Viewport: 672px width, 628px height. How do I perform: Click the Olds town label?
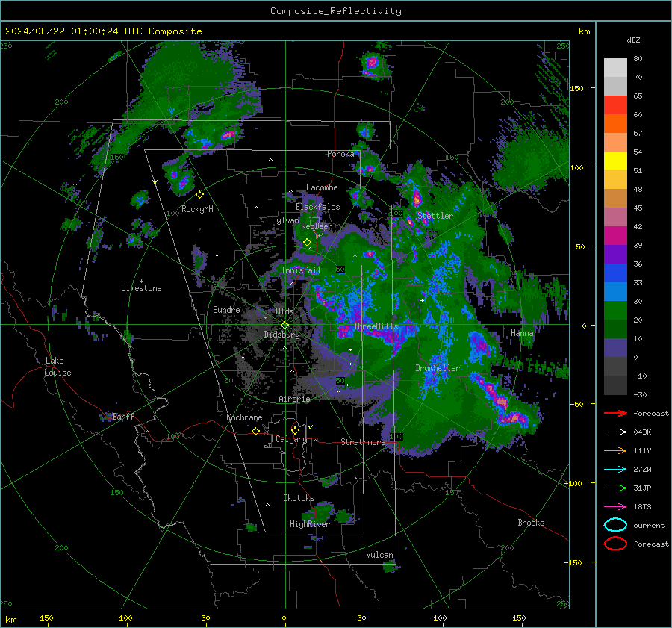pos(284,311)
